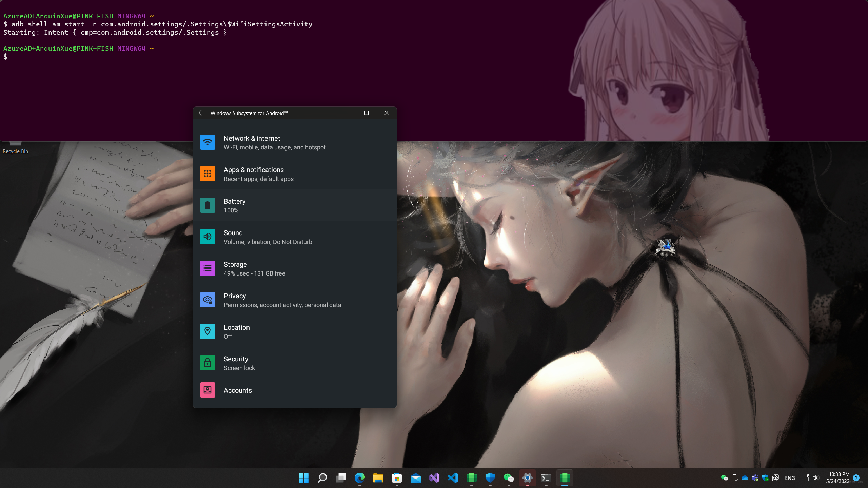This screenshot has width=868, height=488.
Task: Open the ENG language input switcher
Action: tap(790, 478)
